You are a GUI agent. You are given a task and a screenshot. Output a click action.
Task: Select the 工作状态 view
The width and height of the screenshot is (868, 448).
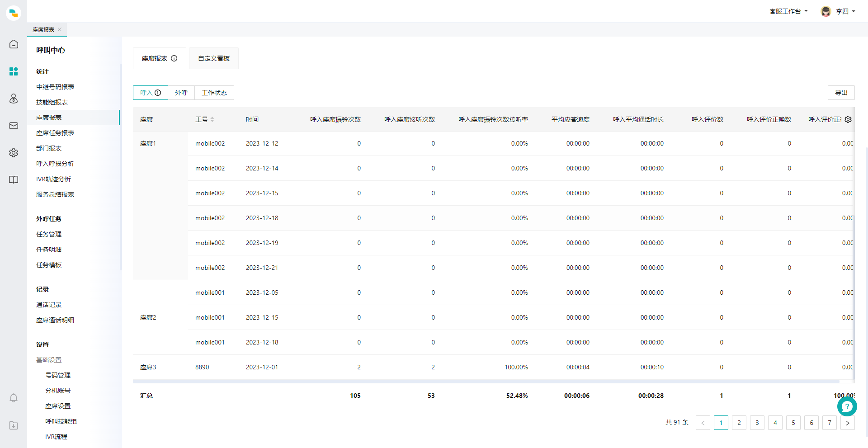214,93
